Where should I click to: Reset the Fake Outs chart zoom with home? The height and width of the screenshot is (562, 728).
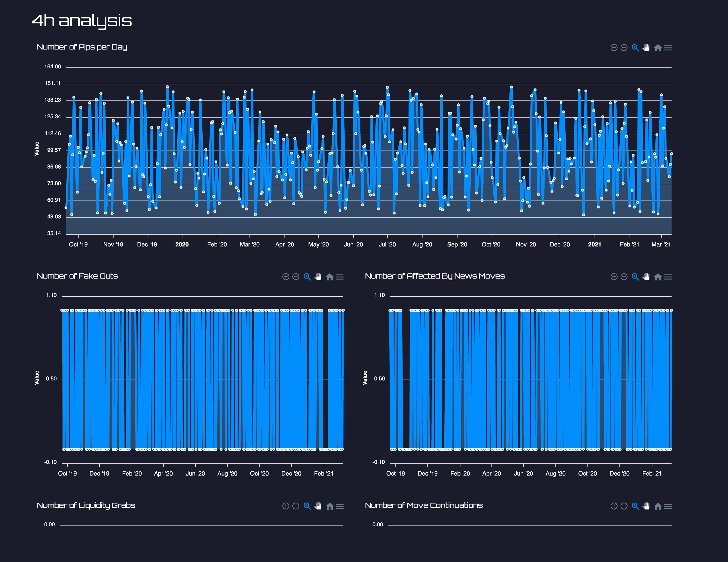(330, 277)
